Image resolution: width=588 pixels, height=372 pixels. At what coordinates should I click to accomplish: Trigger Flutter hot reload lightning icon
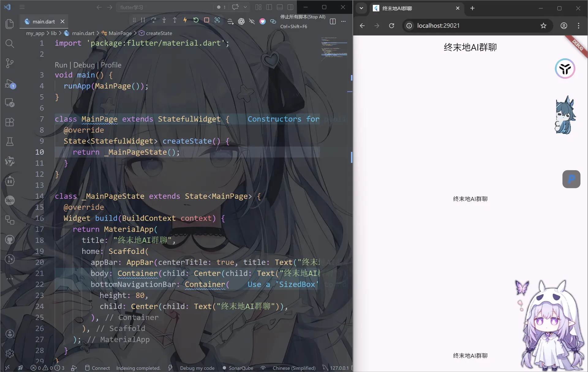point(185,20)
